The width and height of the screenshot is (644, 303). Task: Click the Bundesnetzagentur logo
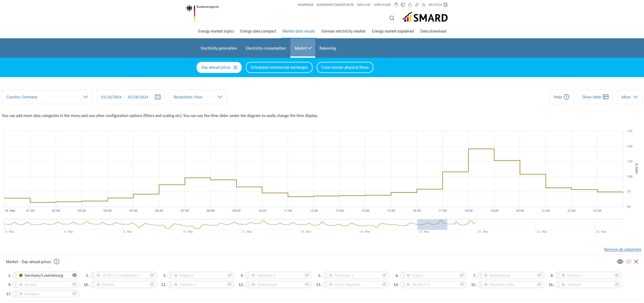coord(203,13)
